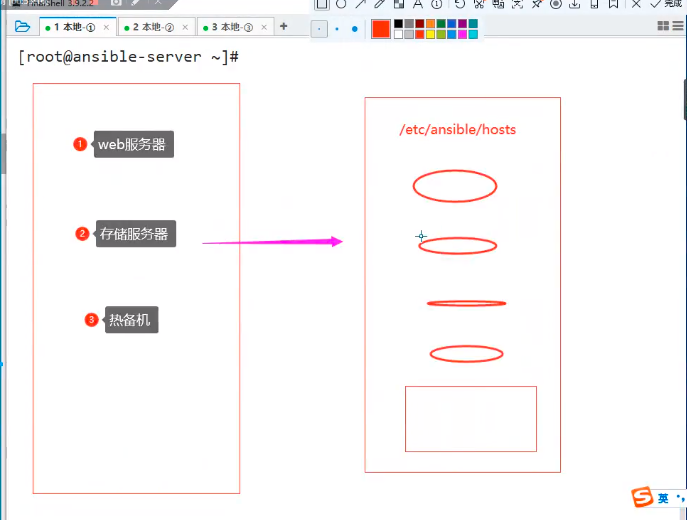Open the folder connection manager icon
The width and height of the screenshot is (687, 520).
coord(22,27)
